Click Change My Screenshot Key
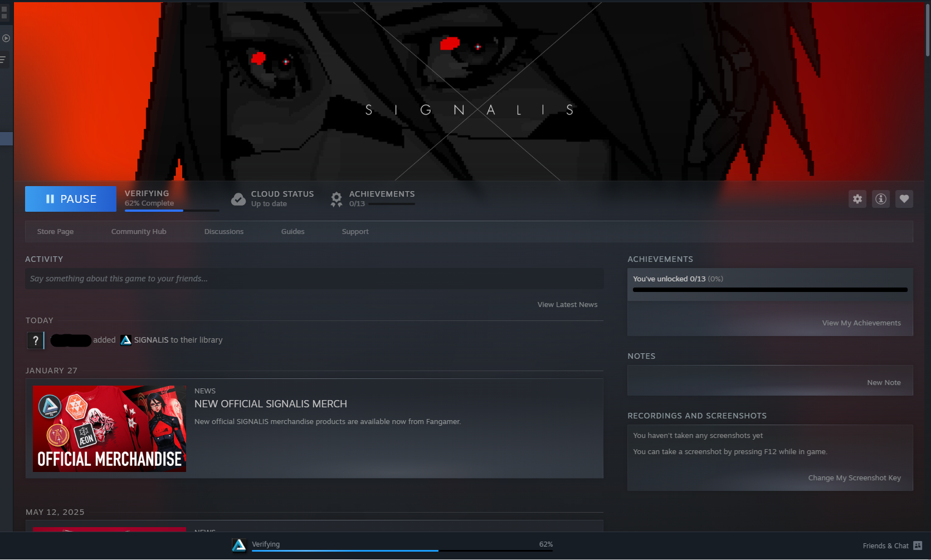This screenshot has width=931, height=560. tap(855, 478)
